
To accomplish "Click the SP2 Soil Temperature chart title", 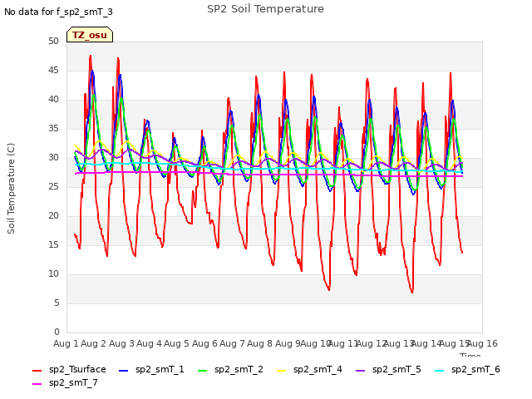I will 265,9.
